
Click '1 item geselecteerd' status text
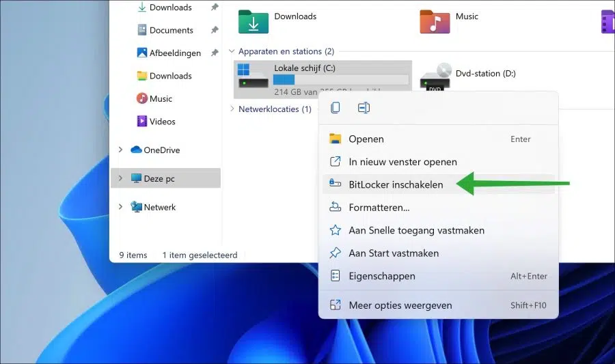(200, 255)
